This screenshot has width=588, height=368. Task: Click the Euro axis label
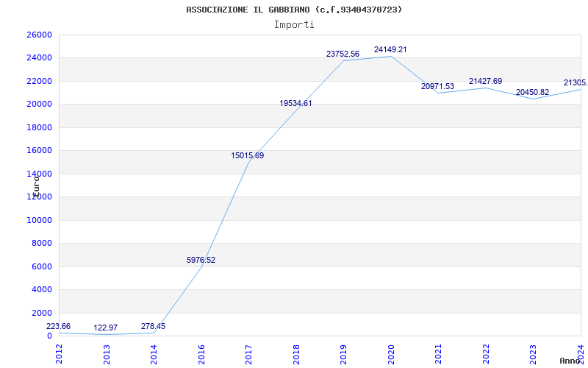pos(36,185)
